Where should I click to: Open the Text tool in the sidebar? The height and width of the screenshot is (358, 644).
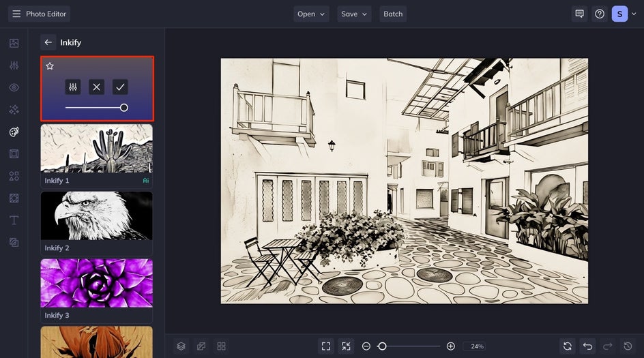14,220
